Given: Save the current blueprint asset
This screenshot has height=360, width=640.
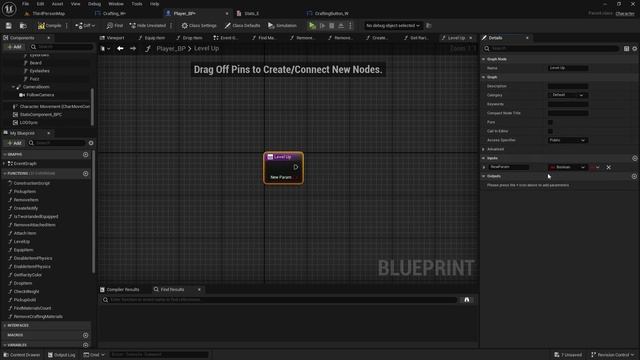Looking at the screenshot, I should coord(9,26).
